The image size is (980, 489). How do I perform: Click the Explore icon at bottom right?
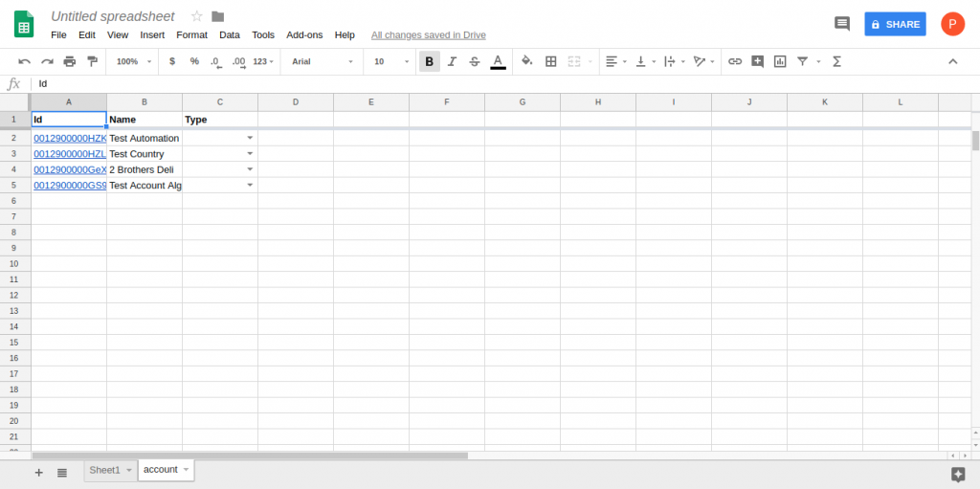coord(957,474)
